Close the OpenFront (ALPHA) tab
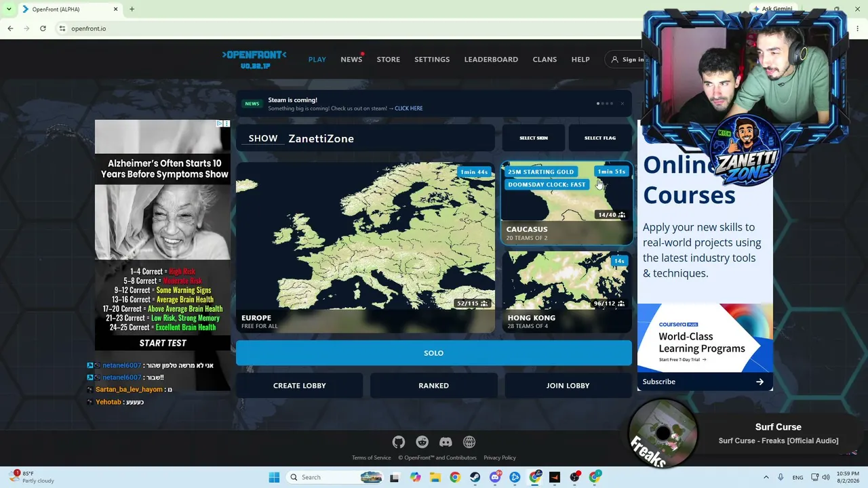 click(x=115, y=9)
